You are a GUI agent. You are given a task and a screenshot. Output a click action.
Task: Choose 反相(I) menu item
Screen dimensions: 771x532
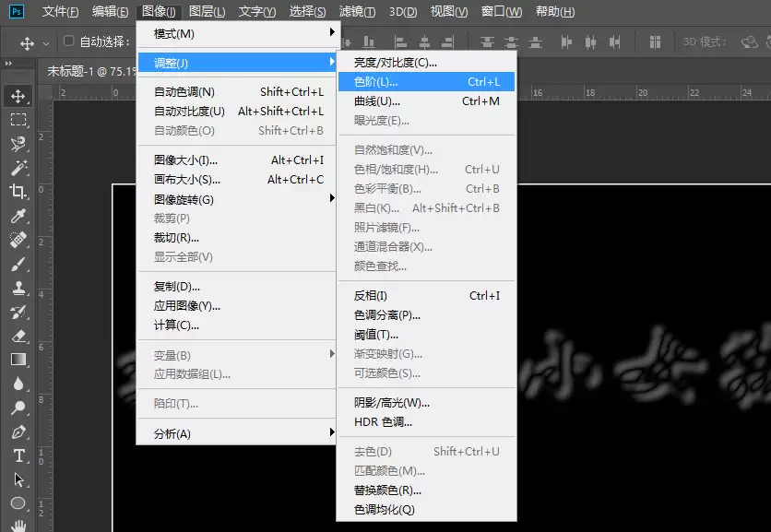[x=426, y=295]
